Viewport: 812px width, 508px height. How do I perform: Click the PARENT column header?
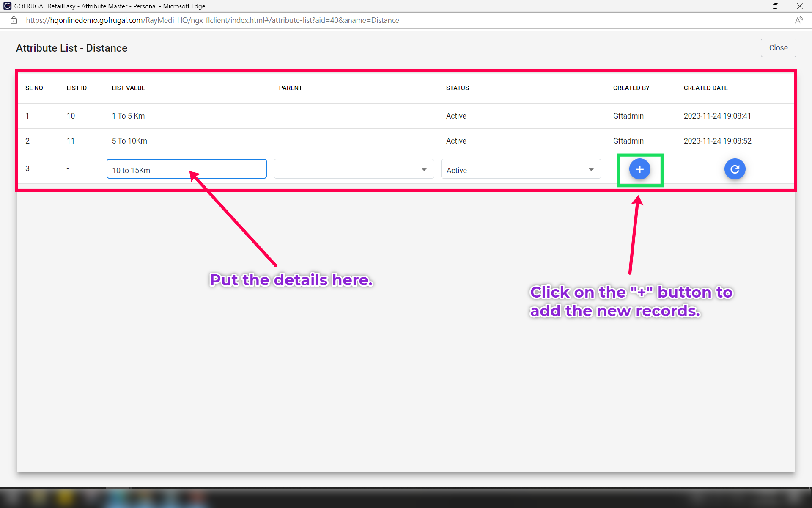[290, 88]
